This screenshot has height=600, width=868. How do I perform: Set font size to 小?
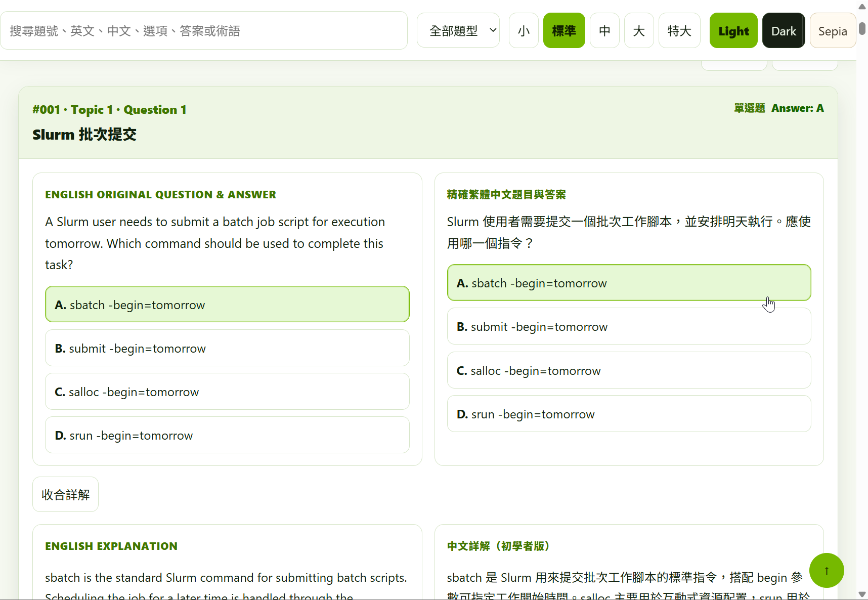524,31
